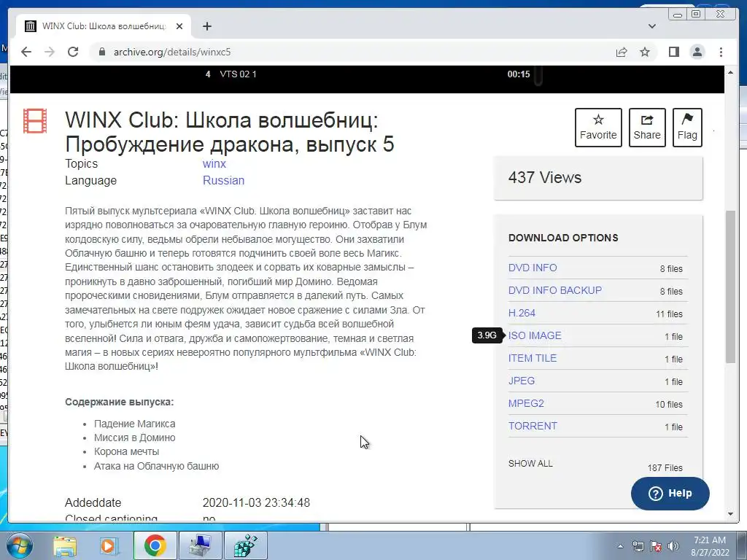Screen dimensions: 747x560
Task: Open the computer management taskbar icon
Action: coord(200,545)
